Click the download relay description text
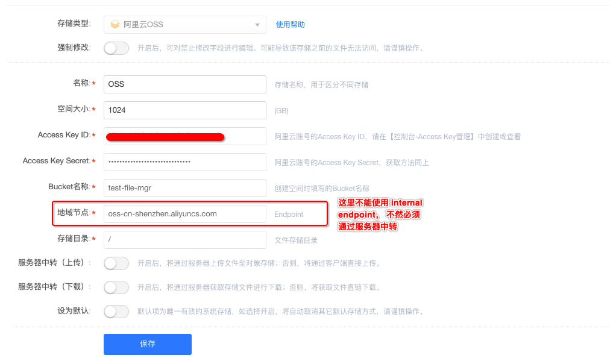The height and width of the screenshot is (364, 610). [x=259, y=287]
